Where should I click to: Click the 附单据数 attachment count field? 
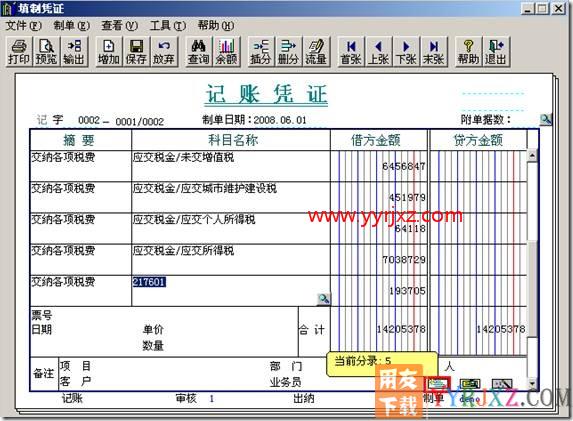pyautogui.click(x=524, y=120)
